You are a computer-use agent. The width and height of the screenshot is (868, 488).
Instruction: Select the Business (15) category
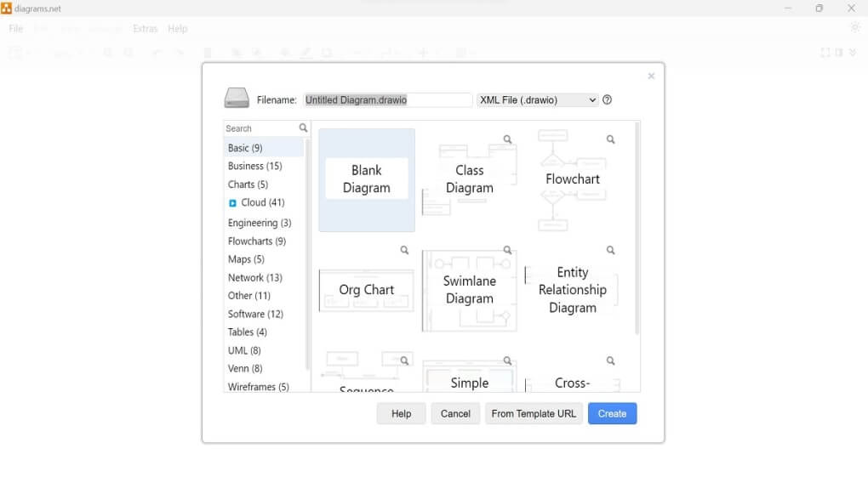(x=254, y=166)
